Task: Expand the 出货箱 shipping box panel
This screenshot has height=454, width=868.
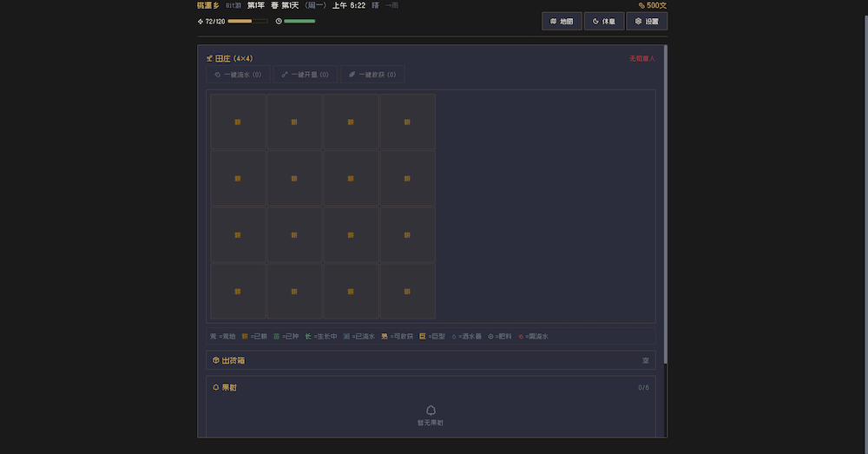Action: (431, 360)
